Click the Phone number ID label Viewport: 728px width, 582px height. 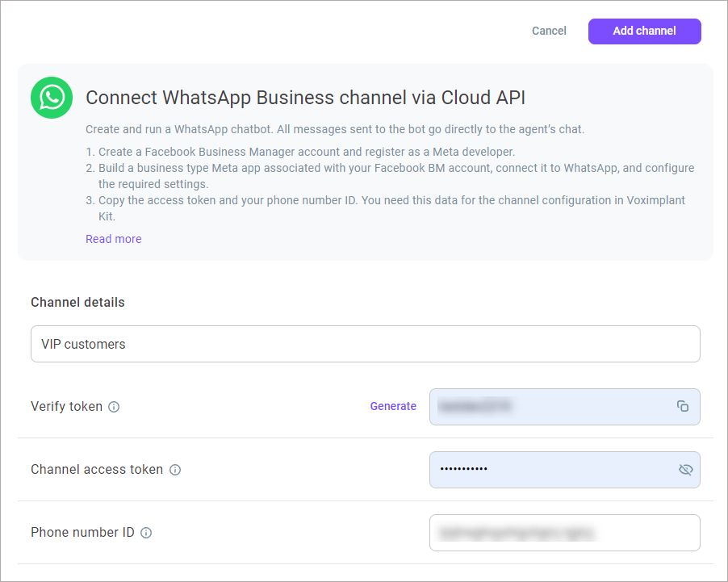pos(82,532)
